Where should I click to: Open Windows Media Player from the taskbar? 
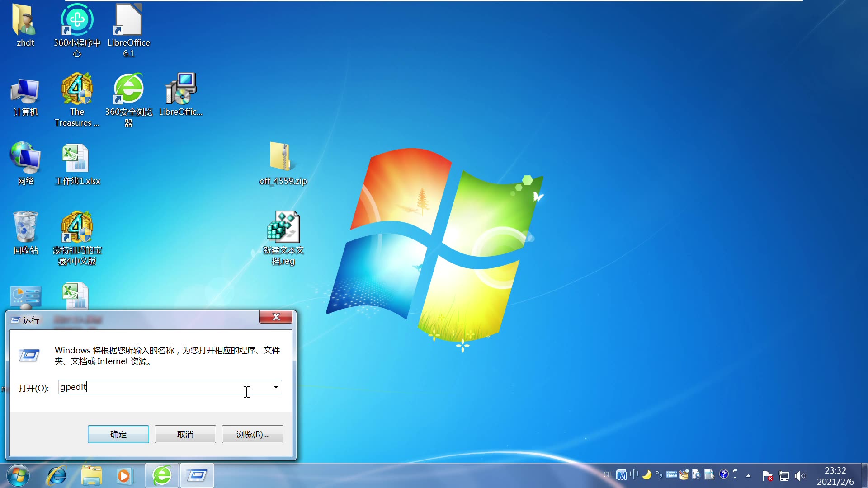coord(124,475)
